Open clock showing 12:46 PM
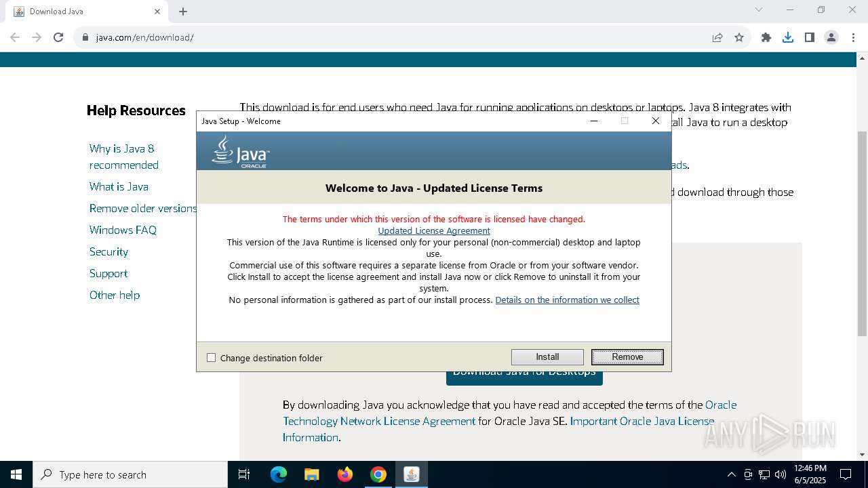The height and width of the screenshot is (488, 868). coord(810,474)
